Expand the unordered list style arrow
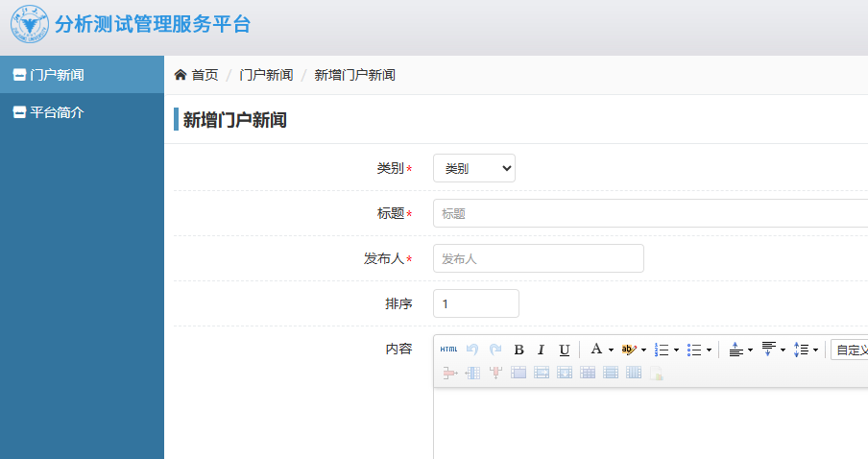868x459 pixels. point(709,350)
